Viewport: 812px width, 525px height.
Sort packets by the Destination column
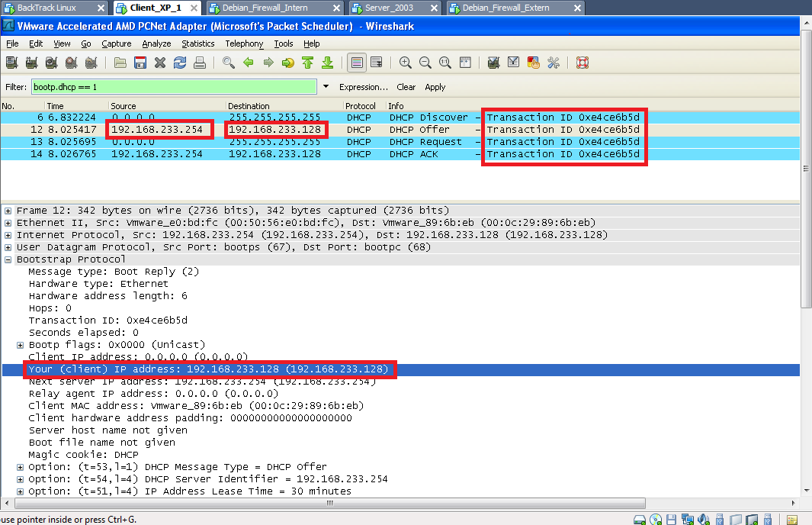(x=285, y=106)
